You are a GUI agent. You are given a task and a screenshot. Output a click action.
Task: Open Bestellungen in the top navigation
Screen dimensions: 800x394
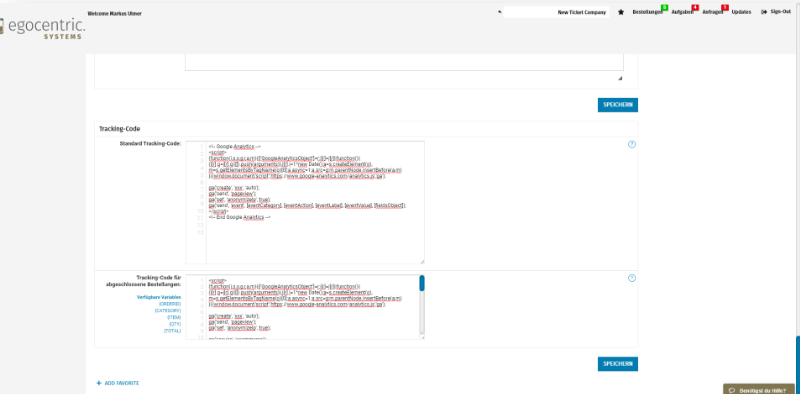647,12
